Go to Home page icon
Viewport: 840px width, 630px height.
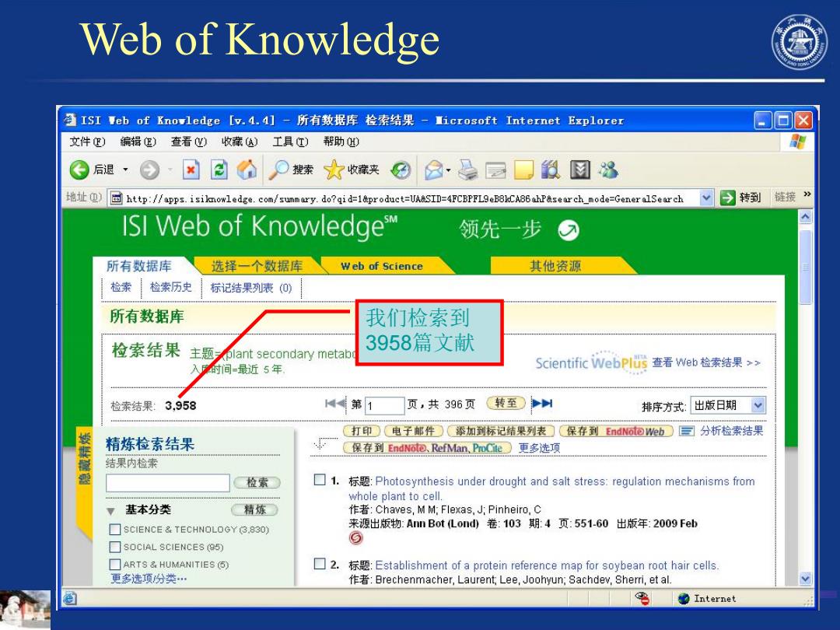[x=247, y=170]
